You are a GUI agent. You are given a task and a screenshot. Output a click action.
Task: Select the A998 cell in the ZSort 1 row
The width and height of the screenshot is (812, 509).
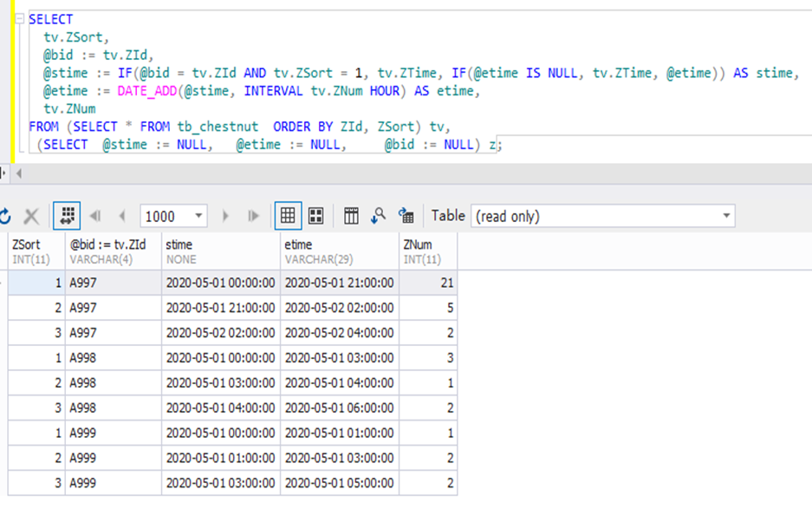(x=114, y=357)
